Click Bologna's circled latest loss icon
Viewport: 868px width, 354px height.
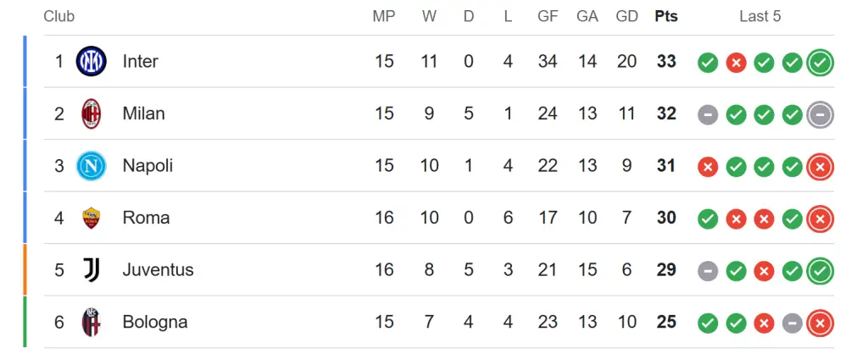pos(820,323)
